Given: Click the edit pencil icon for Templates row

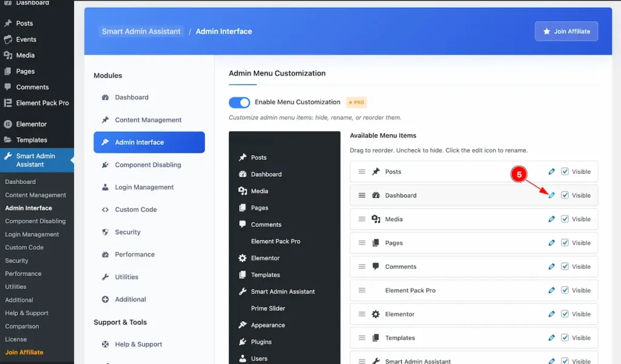Looking at the screenshot, I should point(551,337).
